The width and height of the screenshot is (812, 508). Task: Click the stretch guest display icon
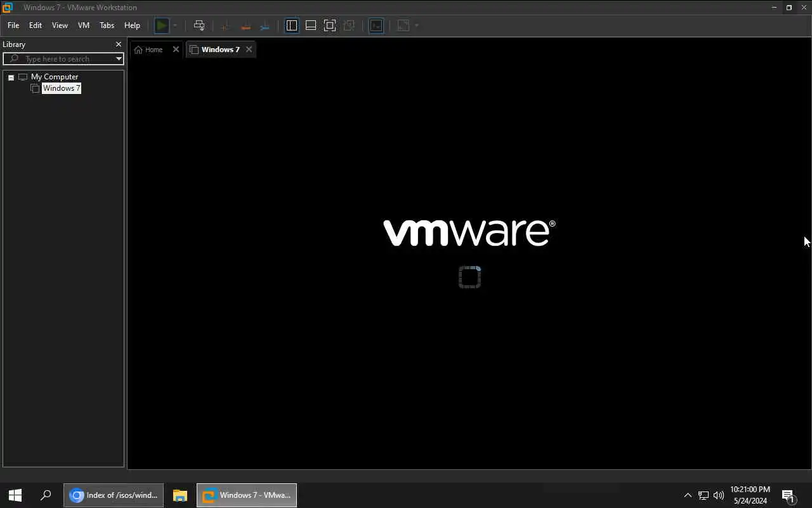pyautogui.click(x=403, y=25)
